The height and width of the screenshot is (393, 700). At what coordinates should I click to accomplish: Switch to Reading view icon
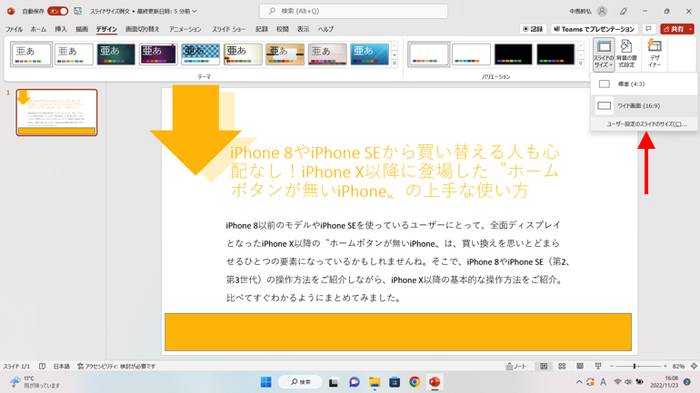[x=579, y=366]
